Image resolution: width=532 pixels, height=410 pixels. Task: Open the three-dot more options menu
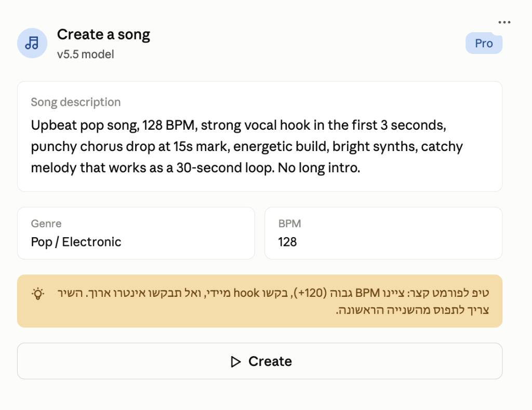click(x=504, y=22)
